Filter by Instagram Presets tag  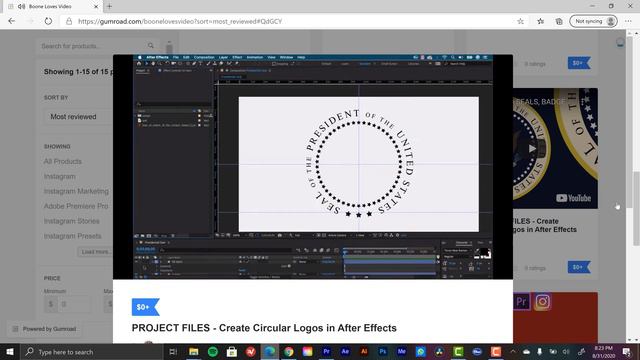tap(73, 236)
